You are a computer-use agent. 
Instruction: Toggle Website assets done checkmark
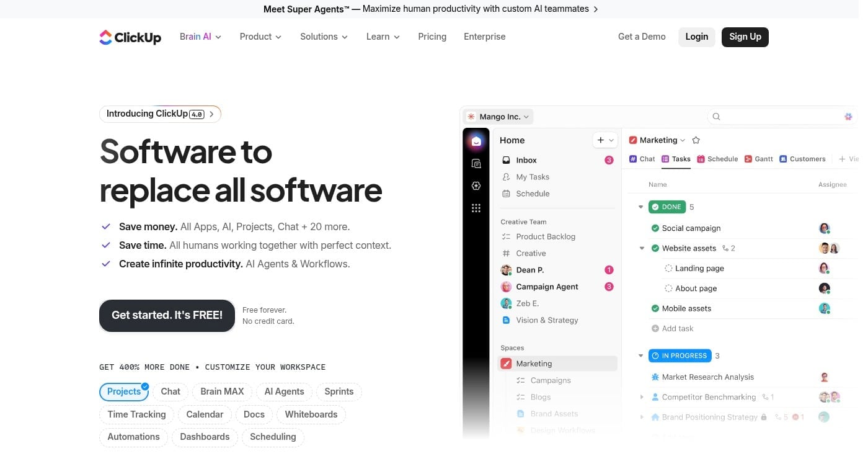click(x=655, y=248)
